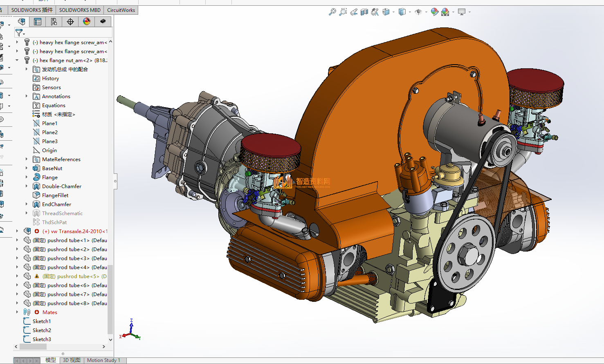The image size is (604, 364).
Task: Click the feature tree horizontal scrollbar right arrow
Action: click(104, 346)
